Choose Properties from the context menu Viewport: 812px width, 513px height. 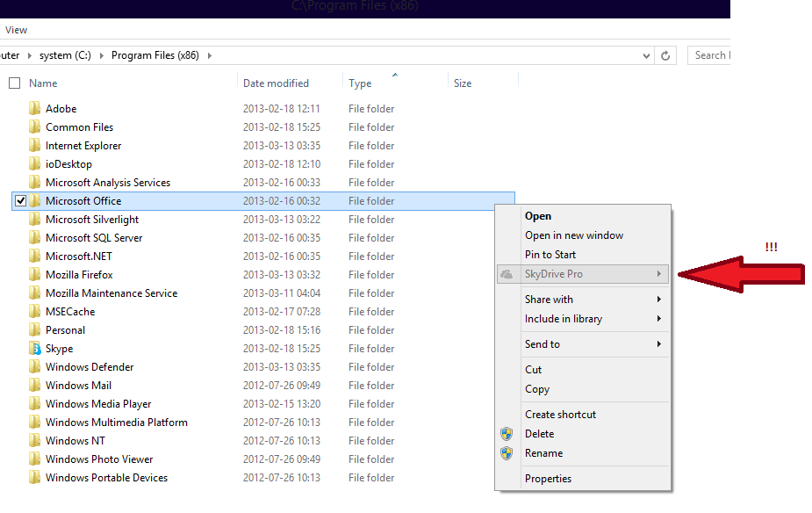point(548,479)
